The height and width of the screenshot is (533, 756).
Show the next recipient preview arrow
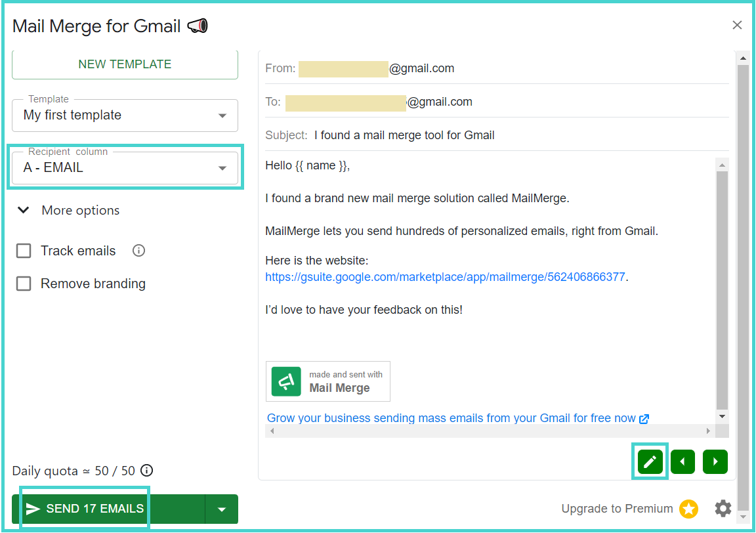coord(715,461)
